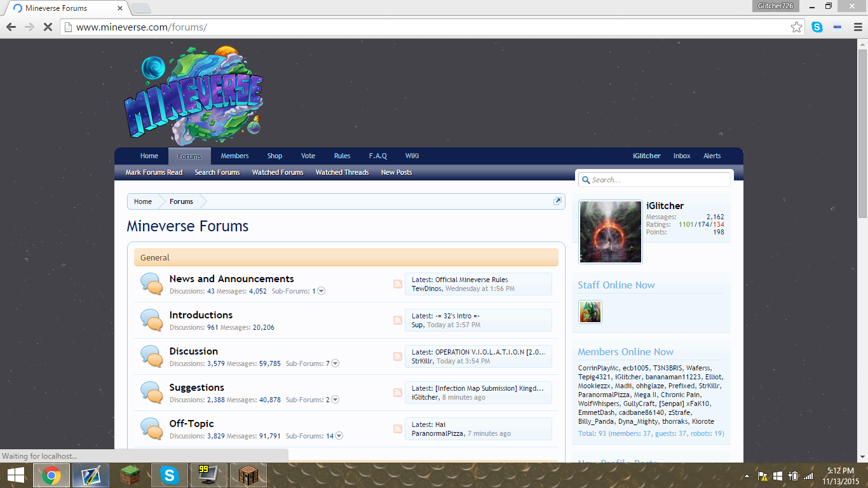The image size is (868, 488).
Task: Open Skype from the taskbar
Action: (x=170, y=475)
